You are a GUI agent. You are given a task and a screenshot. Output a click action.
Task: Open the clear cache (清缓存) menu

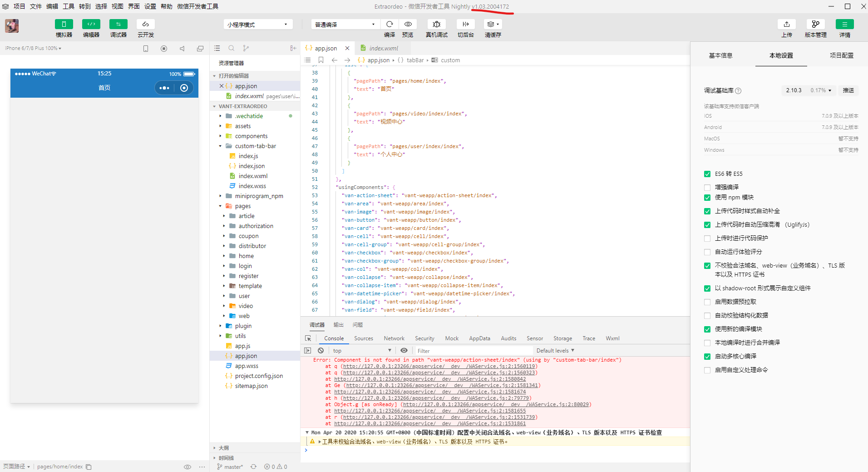pos(493,24)
